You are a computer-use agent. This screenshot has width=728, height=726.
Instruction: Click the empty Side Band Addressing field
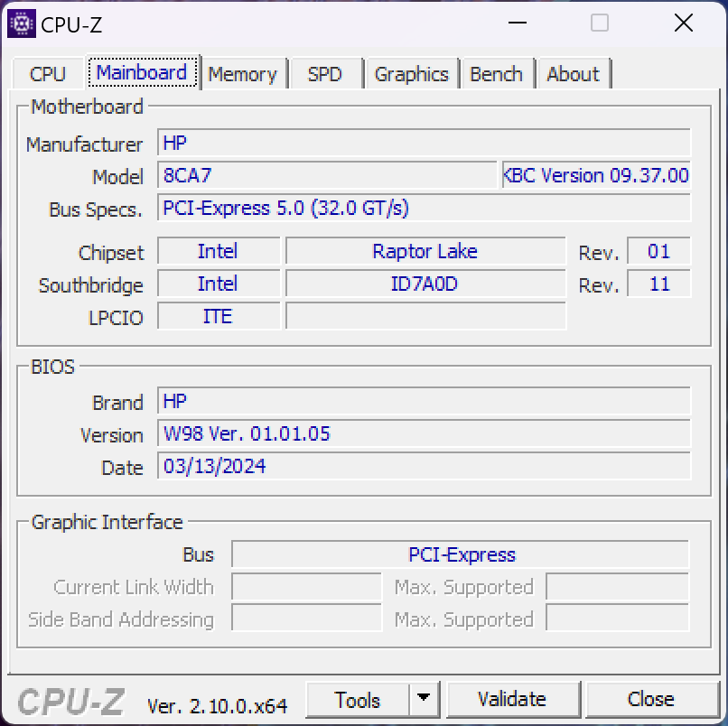(306, 618)
